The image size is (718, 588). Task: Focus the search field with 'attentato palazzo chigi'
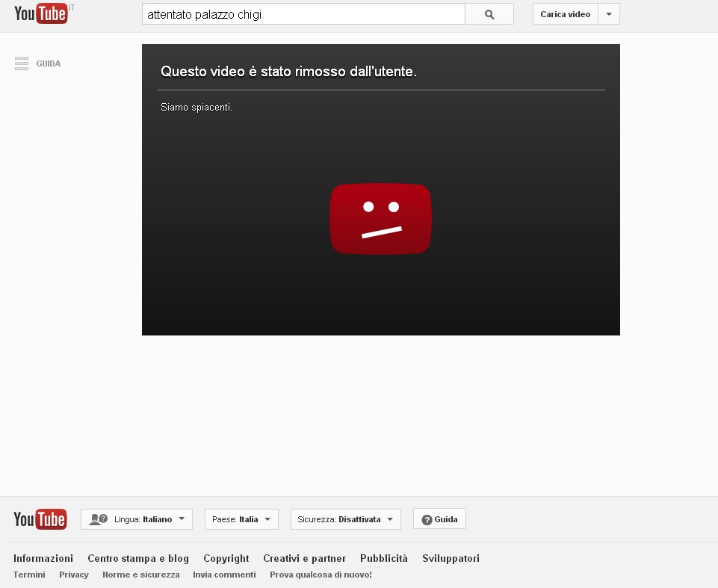pyautogui.click(x=303, y=14)
